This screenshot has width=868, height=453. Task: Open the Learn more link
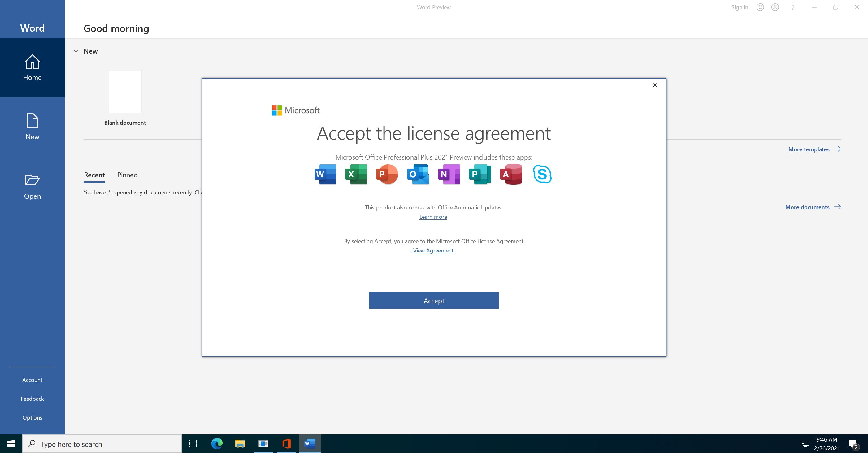click(x=433, y=217)
